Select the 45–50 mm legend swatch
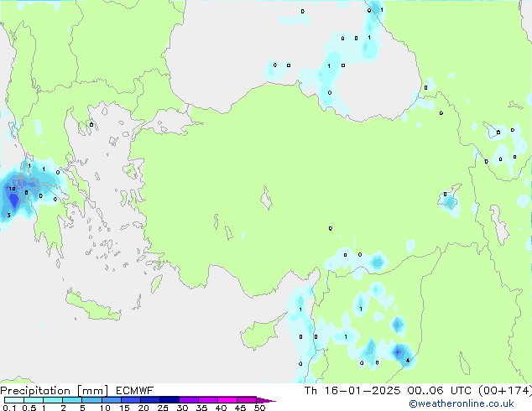Screen dimensions: 532x411 [x=247, y=400]
